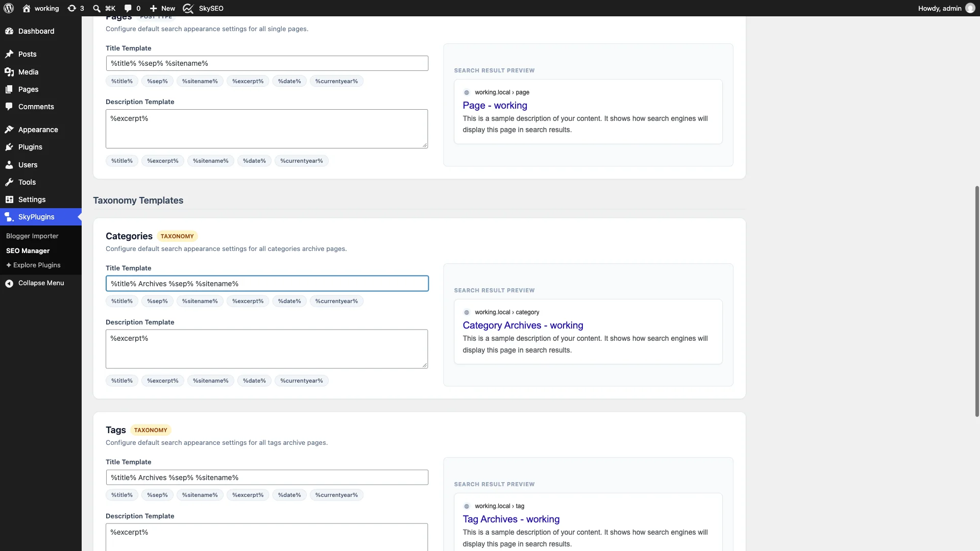
Task: Insert %date% tag into Categories description
Action: [254, 381]
